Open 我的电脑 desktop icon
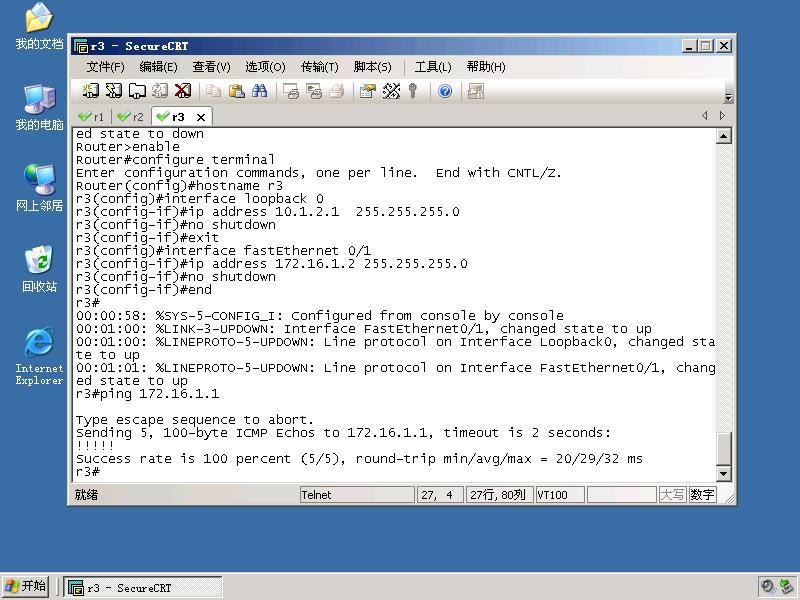Screen dimensions: 800x600 pyautogui.click(x=39, y=107)
